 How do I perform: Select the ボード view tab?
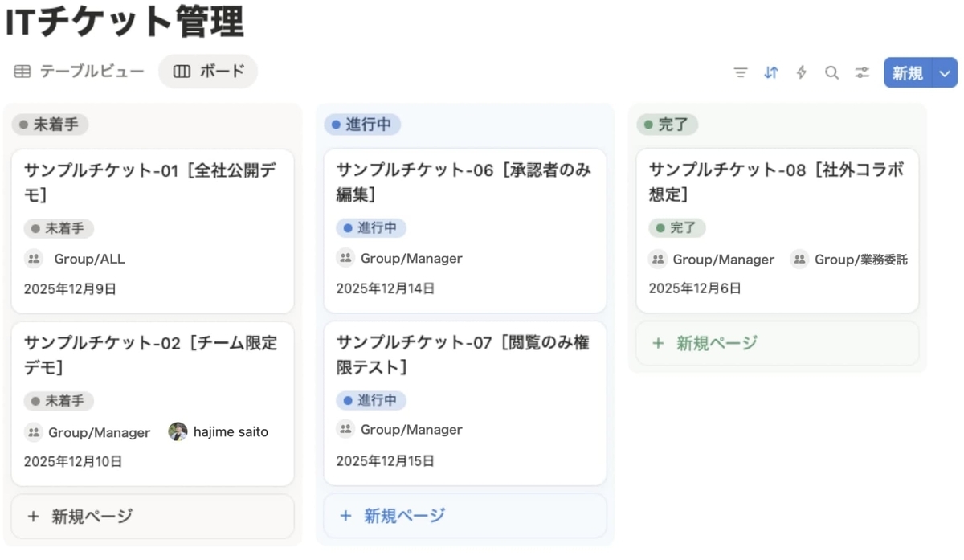click(208, 72)
